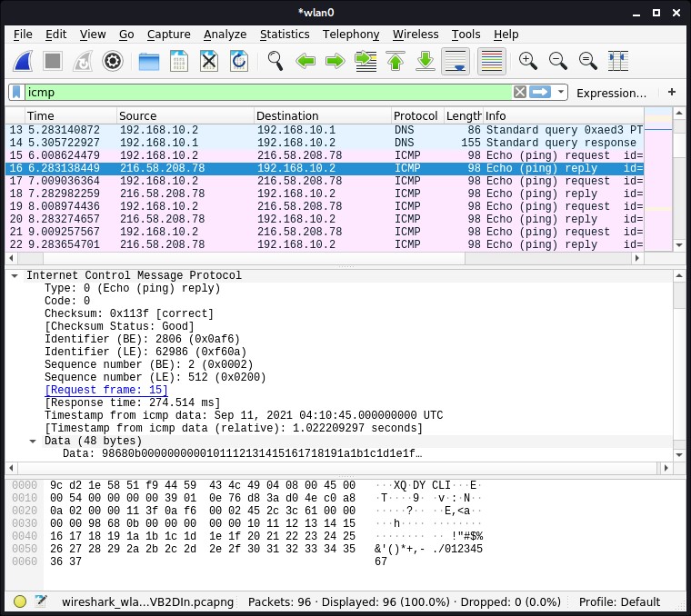
Task: Clear the icmp display filter
Action: tap(519, 92)
